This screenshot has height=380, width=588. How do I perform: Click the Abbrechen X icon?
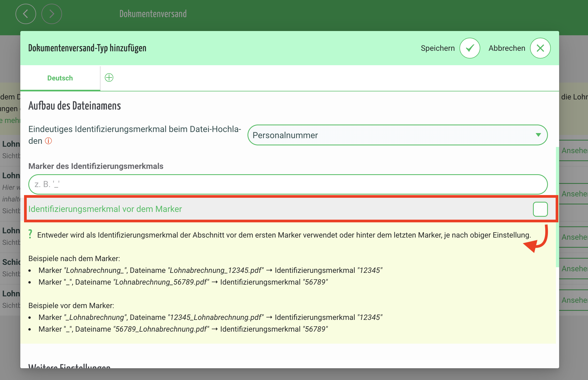click(x=540, y=48)
